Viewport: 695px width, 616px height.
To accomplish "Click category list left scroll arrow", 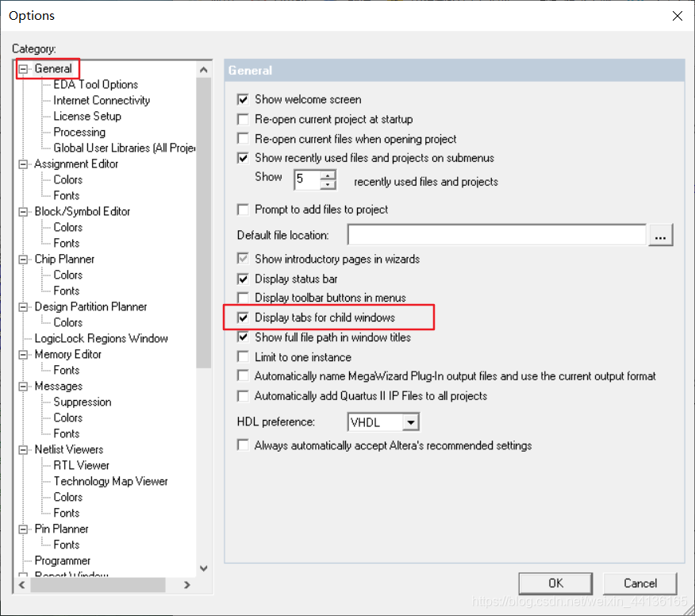I will coord(21,585).
